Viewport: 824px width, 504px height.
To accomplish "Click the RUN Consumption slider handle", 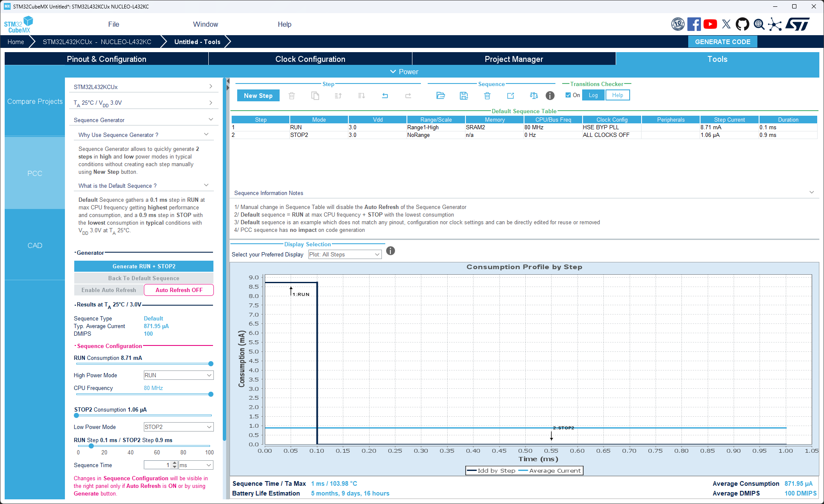I will pyautogui.click(x=211, y=364).
